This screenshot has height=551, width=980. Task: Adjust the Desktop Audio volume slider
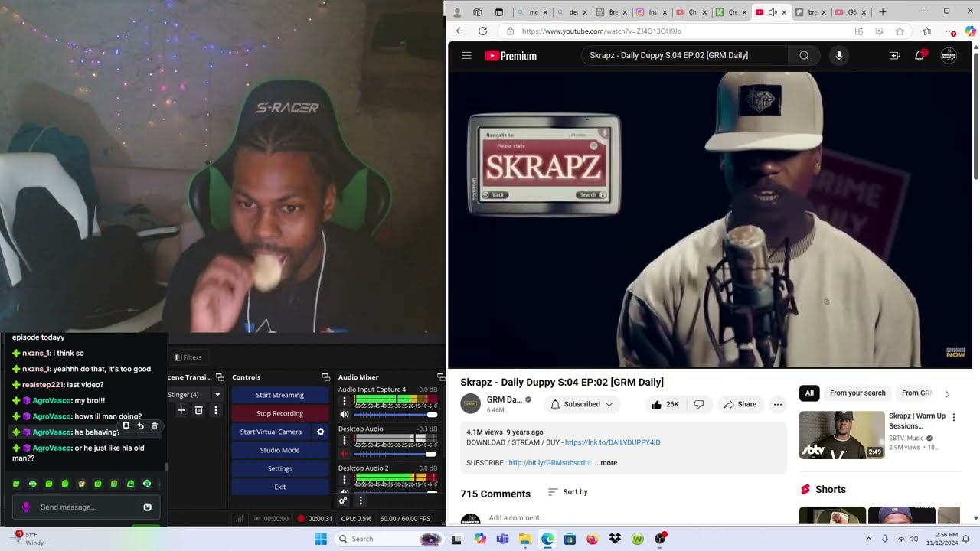(x=395, y=454)
